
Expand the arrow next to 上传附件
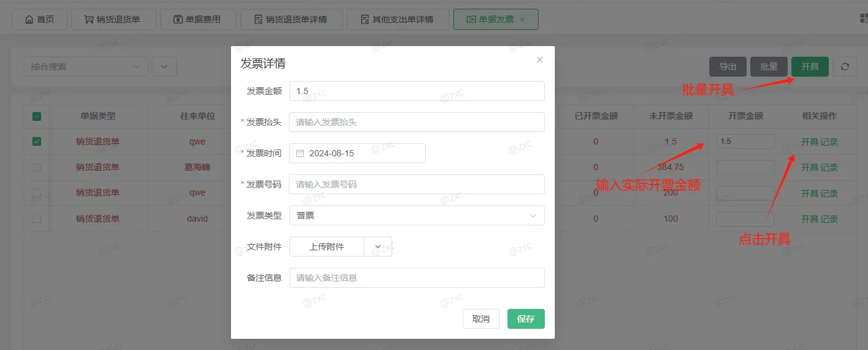coord(378,247)
